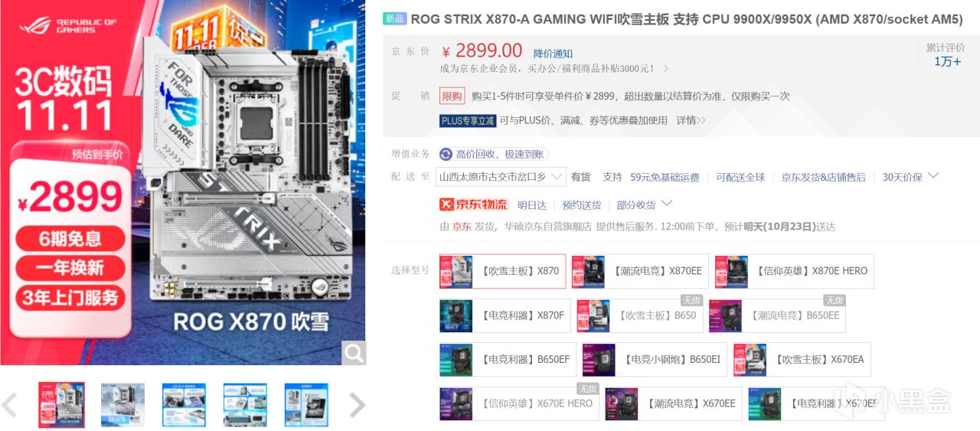Click the recycle service round icon
The image size is (980, 431).
[446, 154]
